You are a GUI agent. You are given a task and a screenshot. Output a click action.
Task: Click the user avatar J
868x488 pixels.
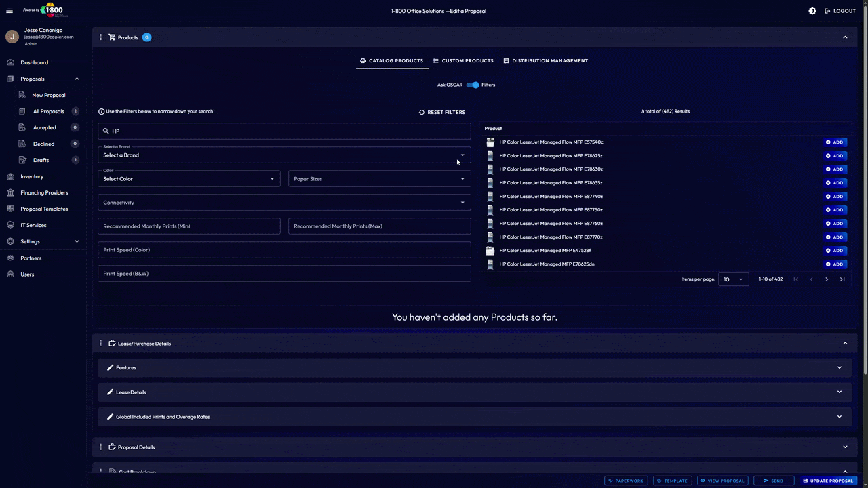(12, 37)
